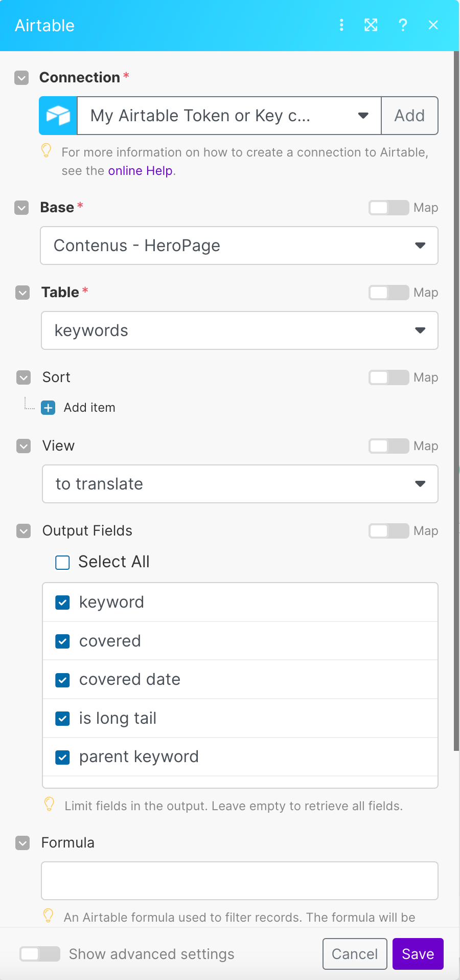Collapse the Formula section chevron icon
The image size is (460, 980).
click(x=22, y=842)
